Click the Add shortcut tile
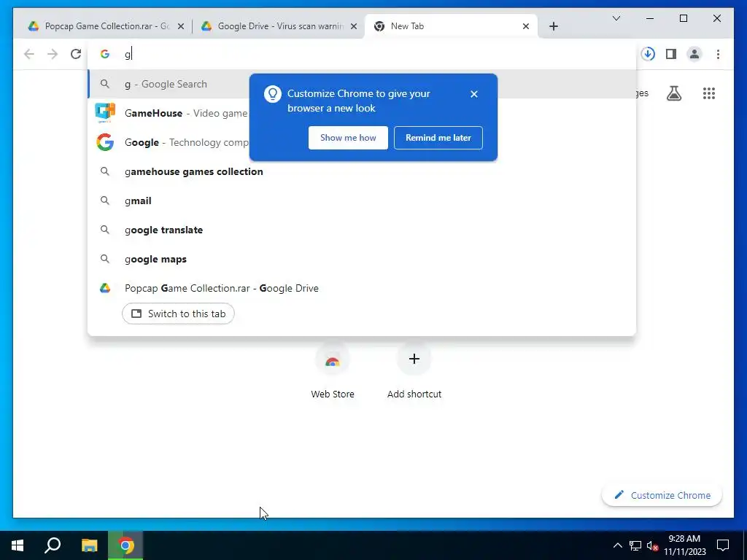The height and width of the screenshot is (560, 747). click(414, 371)
